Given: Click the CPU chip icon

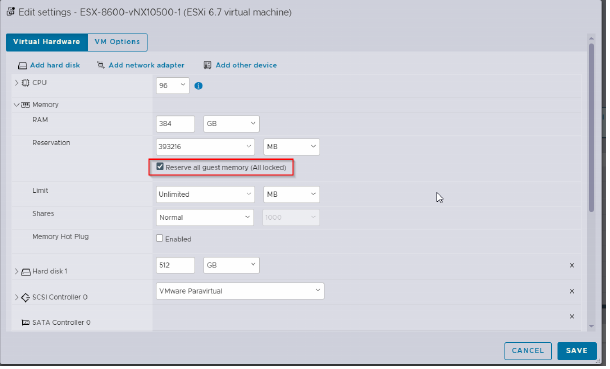Looking at the screenshot, I should [25, 83].
